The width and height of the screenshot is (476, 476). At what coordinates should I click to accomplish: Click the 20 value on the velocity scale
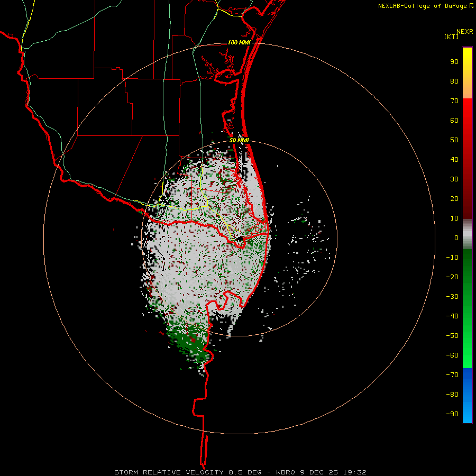[x=454, y=199]
